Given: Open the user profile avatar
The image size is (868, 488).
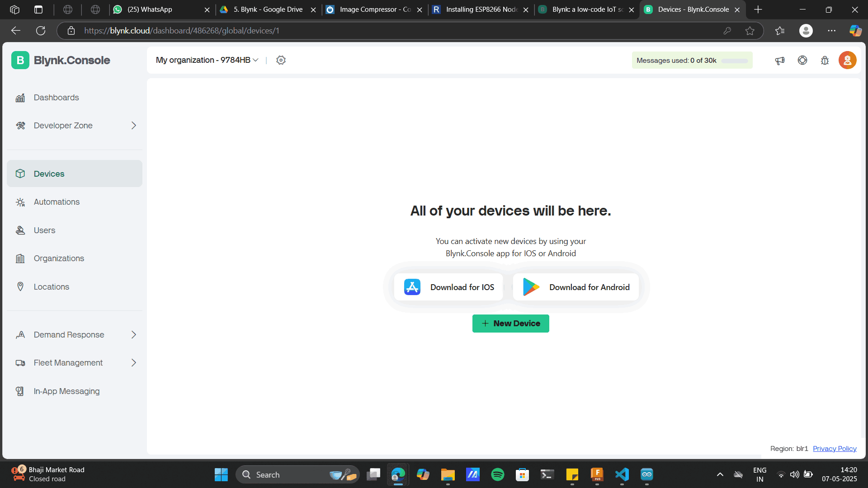Looking at the screenshot, I should tap(848, 60).
